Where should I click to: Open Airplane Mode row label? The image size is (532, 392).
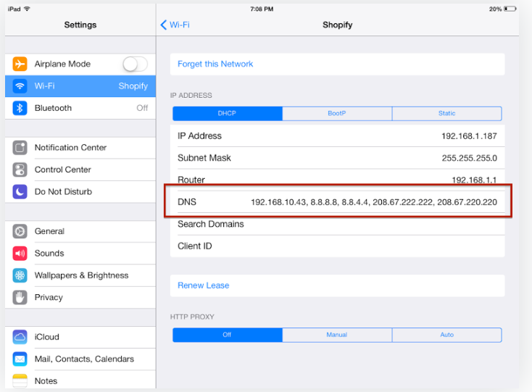pos(62,64)
